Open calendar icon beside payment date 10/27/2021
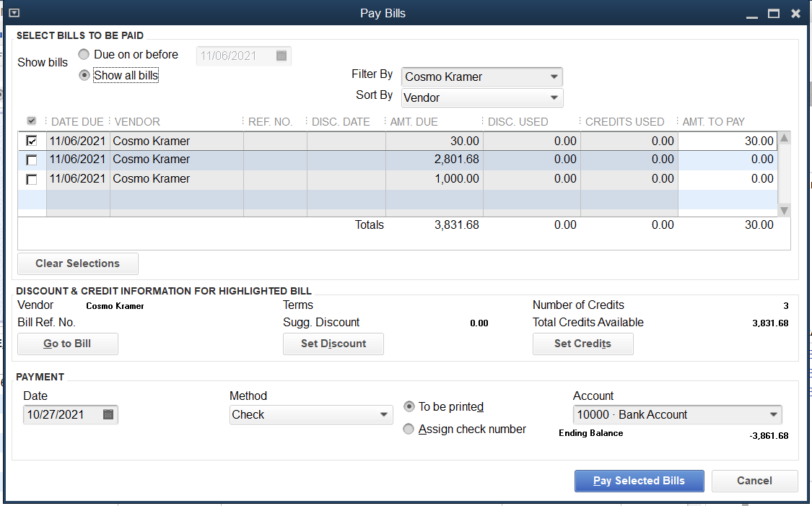The height and width of the screenshot is (506, 812). pyautogui.click(x=108, y=414)
